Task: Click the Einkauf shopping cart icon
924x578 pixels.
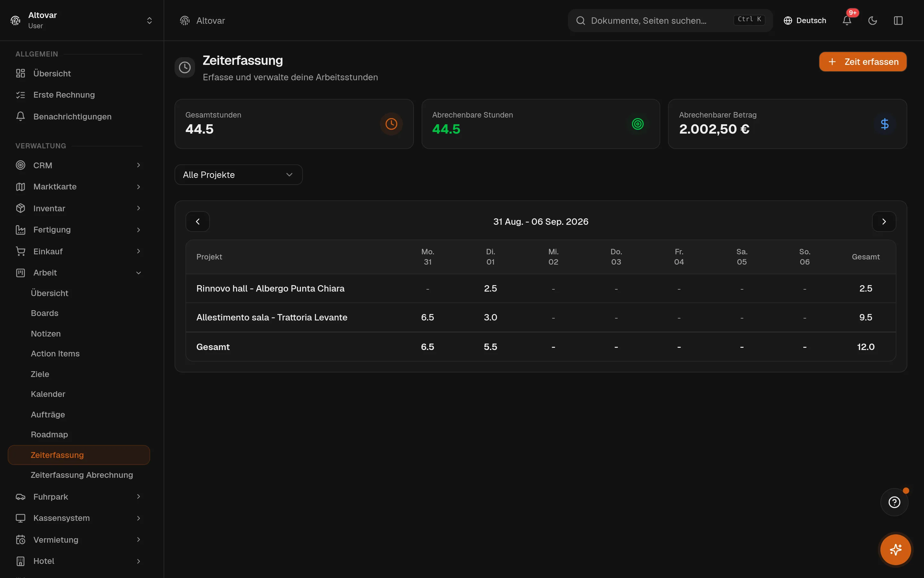Action: (21, 251)
